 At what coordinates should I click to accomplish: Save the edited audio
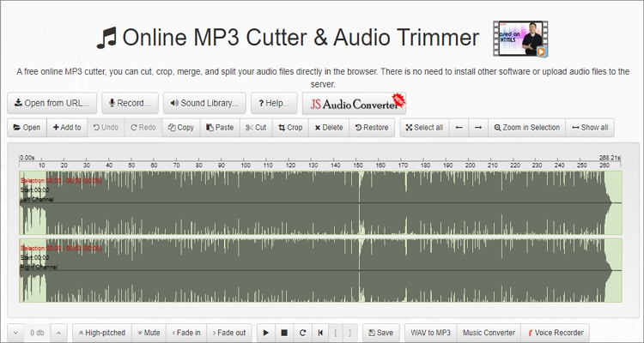380,333
